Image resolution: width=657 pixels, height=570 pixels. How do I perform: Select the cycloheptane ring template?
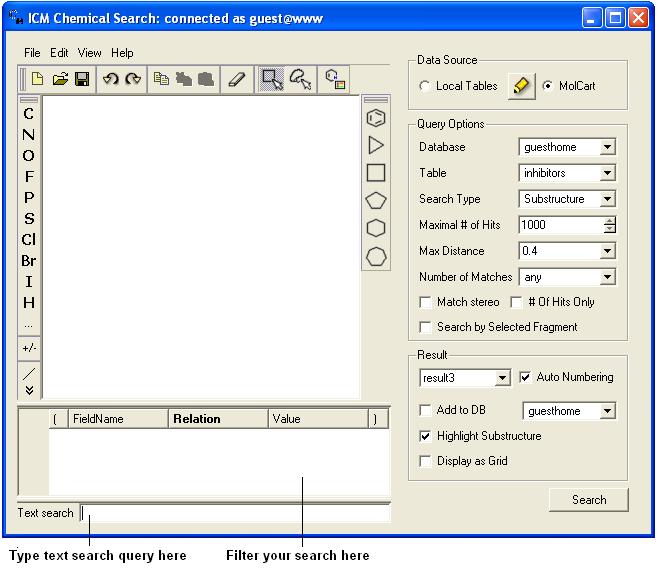pos(376,256)
